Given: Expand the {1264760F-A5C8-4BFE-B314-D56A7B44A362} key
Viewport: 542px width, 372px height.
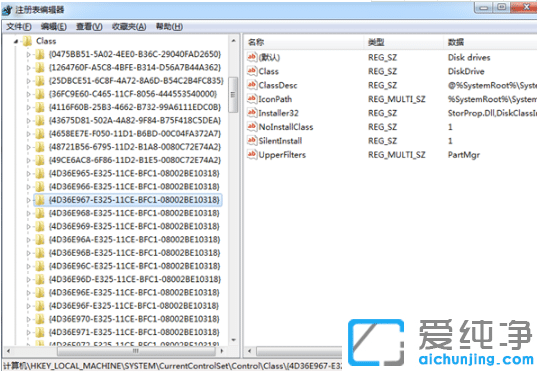Looking at the screenshot, I should click(x=29, y=67).
